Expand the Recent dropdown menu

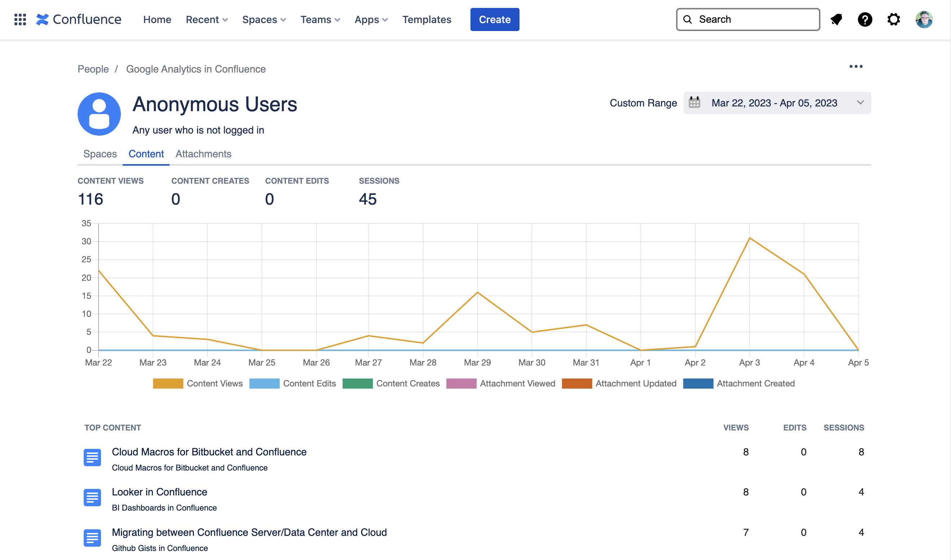(206, 19)
